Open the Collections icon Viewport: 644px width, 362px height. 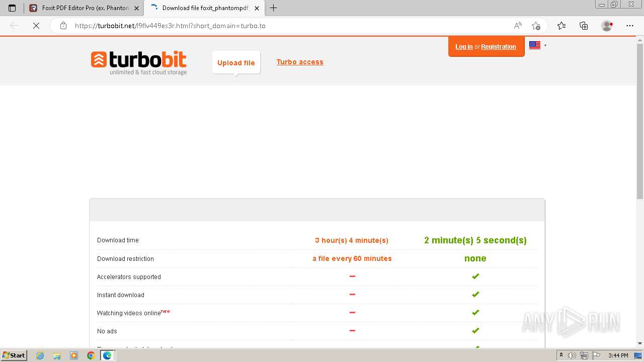584,26
